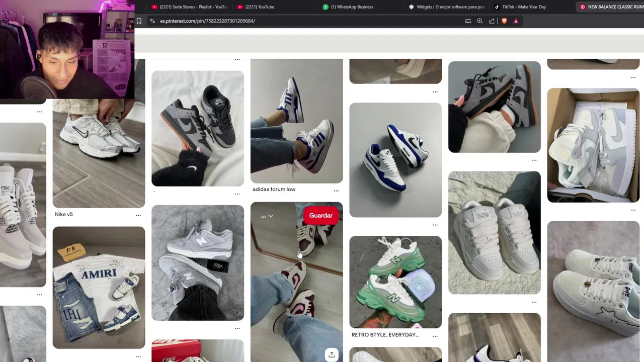Open site information icon left of the URL
Image resolution: width=644 pixels, height=362 pixels.
click(152, 21)
